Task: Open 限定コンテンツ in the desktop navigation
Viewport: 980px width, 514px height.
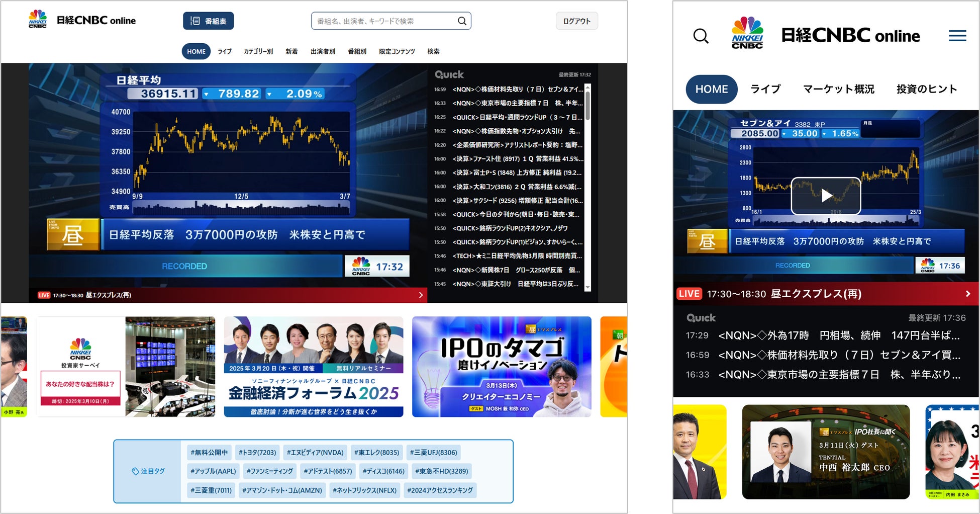Action: pos(397,51)
